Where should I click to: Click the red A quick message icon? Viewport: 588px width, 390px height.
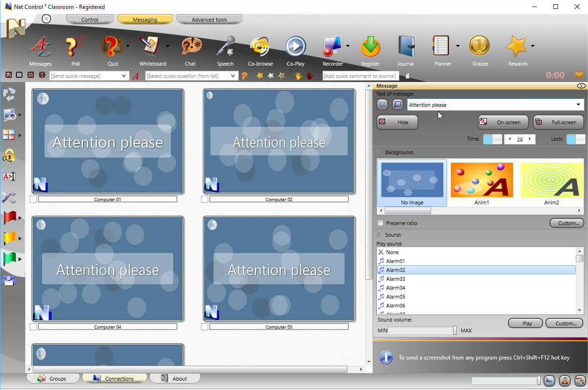click(136, 75)
